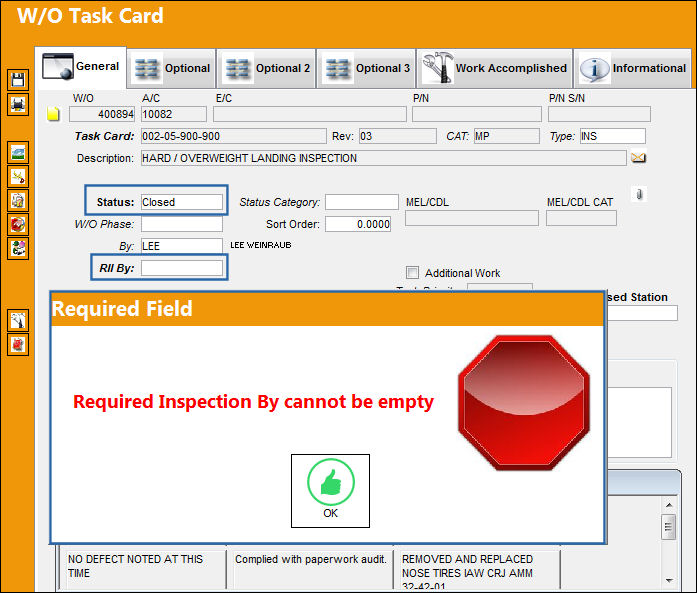Image resolution: width=697 pixels, height=593 pixels.
Task: Click the Description field HARD / OVERWEIGHT LANDING
Action: point(384,158)
